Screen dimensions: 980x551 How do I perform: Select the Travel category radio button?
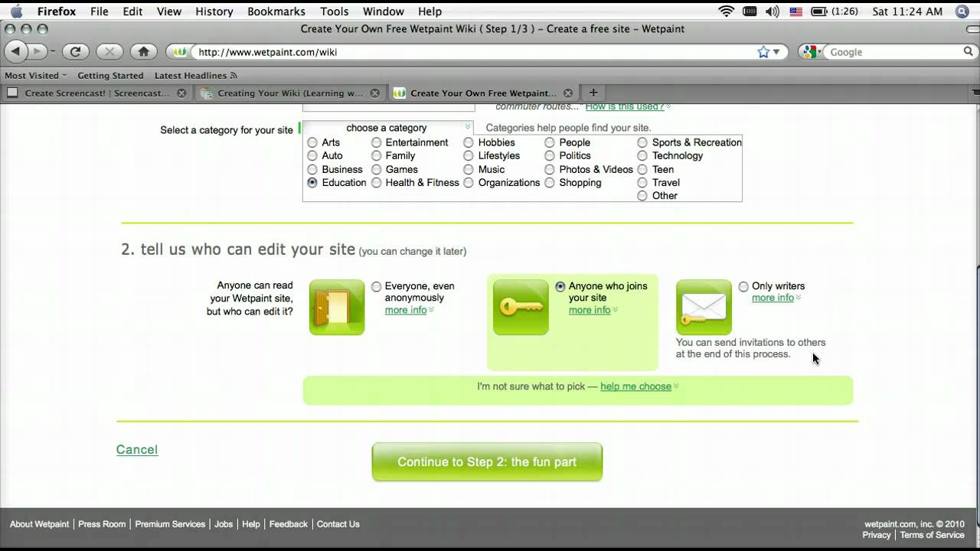(642, 183)
